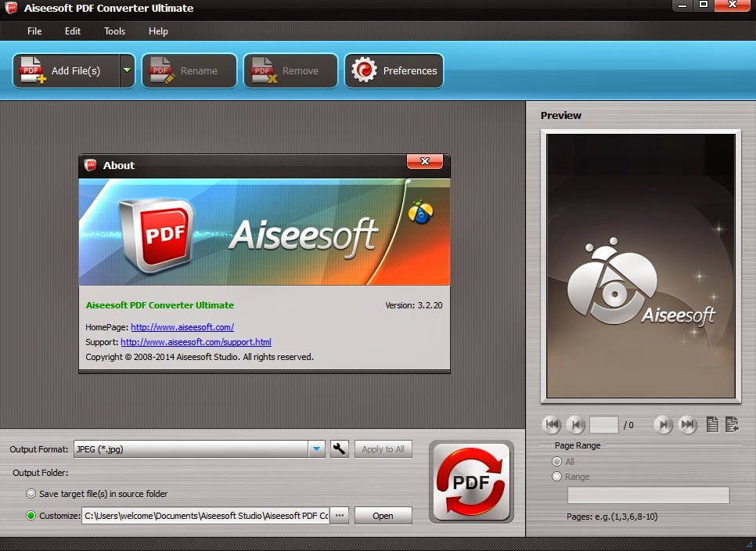
Task: Jump to first page in preview
Action: pos(552,425)
